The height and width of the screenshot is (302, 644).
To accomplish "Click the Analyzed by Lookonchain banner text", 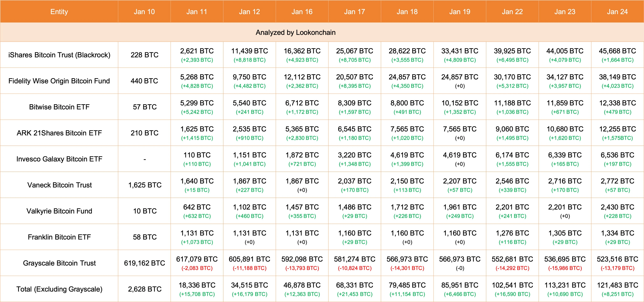I will 295,32.
